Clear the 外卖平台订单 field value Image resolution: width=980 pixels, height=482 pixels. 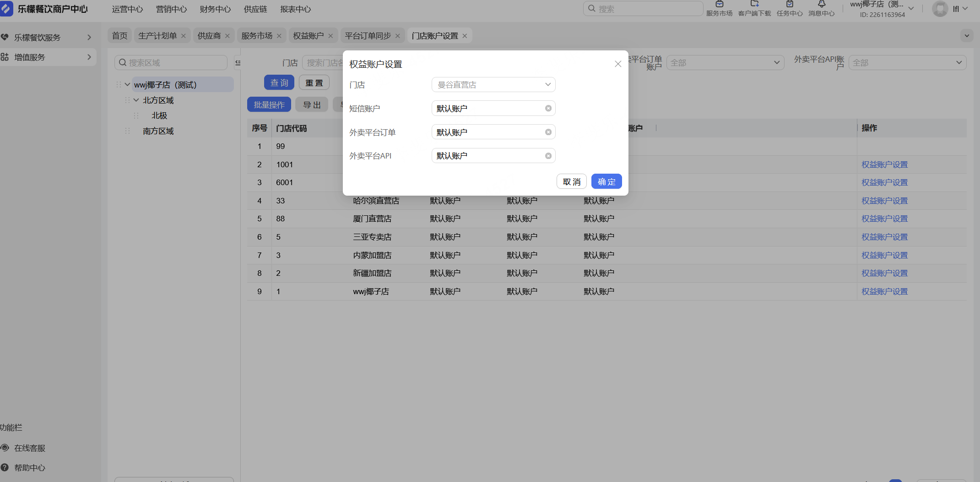[548, 132]
